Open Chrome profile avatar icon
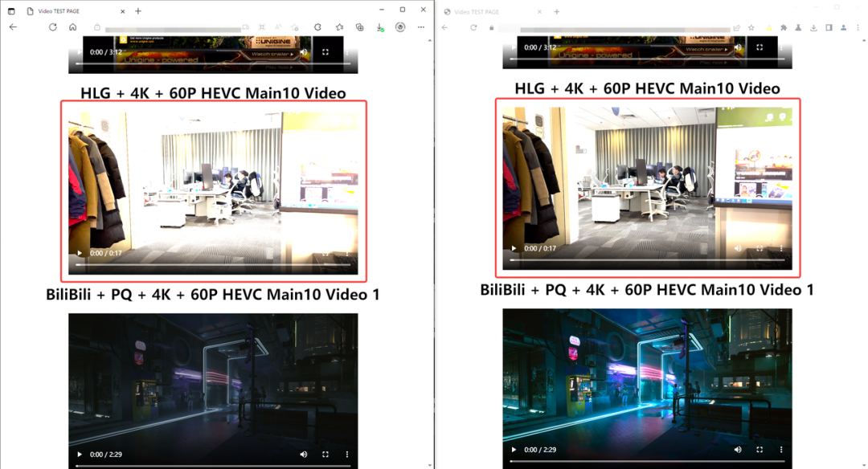 844,27
